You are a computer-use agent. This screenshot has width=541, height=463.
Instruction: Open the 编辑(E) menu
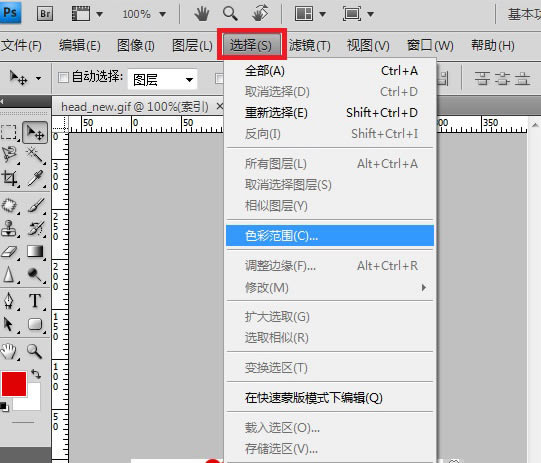tap(80, 46)
